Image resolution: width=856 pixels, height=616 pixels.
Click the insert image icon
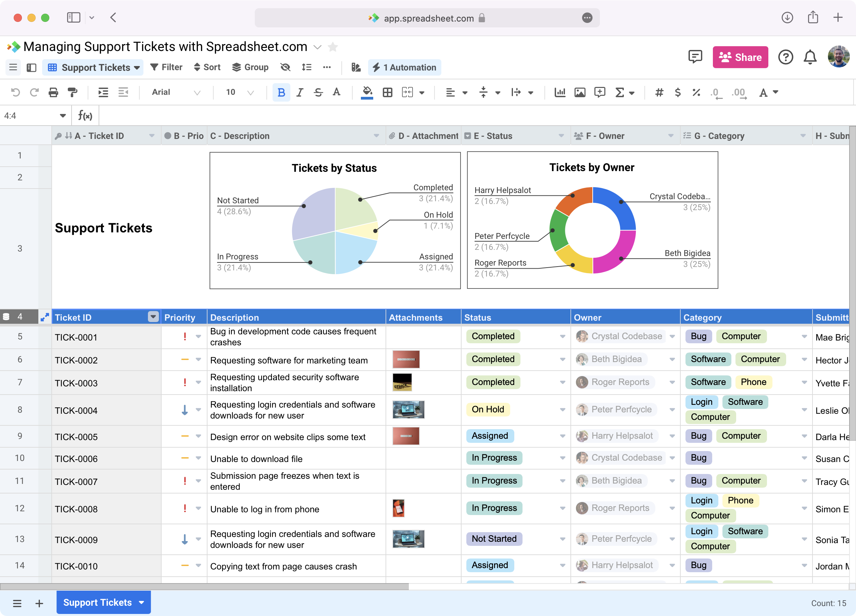pos(580,92)
